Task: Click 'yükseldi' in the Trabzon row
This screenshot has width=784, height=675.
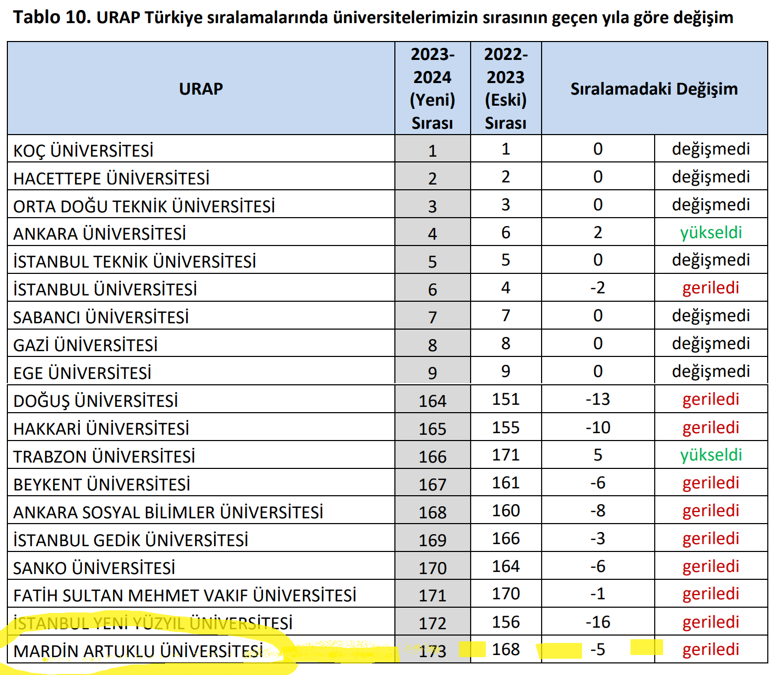Action: 711,455
